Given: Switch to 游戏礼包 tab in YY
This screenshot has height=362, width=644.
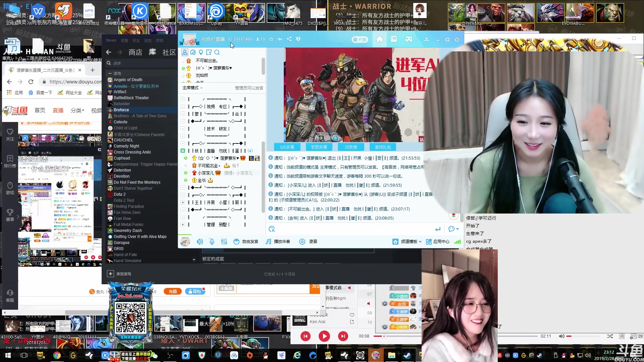Looking at the screenshot, I should click(x=383, y=147).
